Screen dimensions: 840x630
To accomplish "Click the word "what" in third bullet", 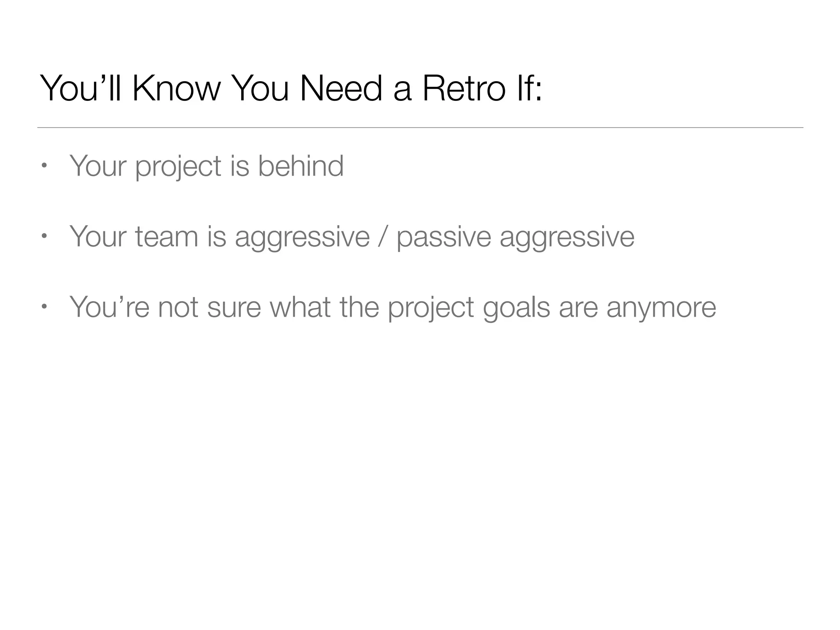I will click(300, 307).
